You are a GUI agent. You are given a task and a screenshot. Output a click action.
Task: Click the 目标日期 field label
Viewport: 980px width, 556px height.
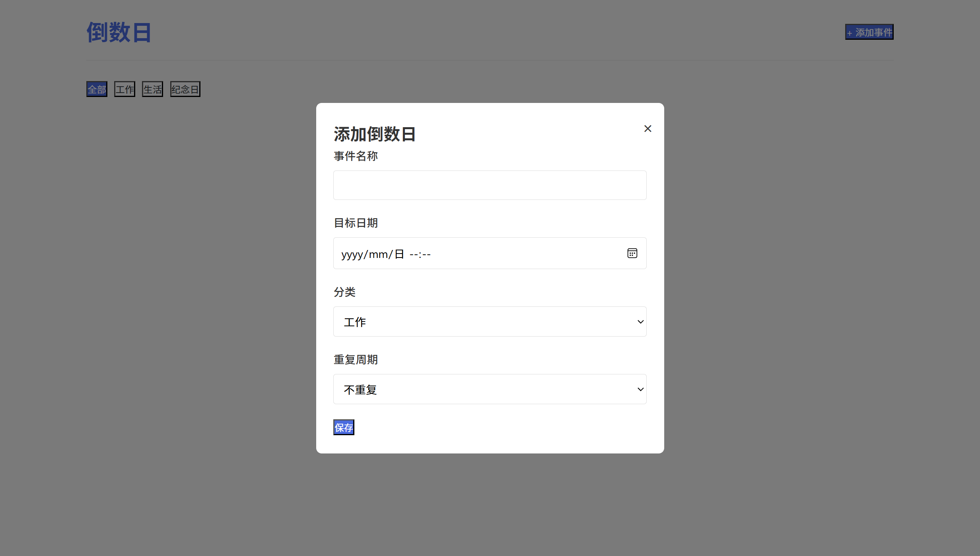356,223
